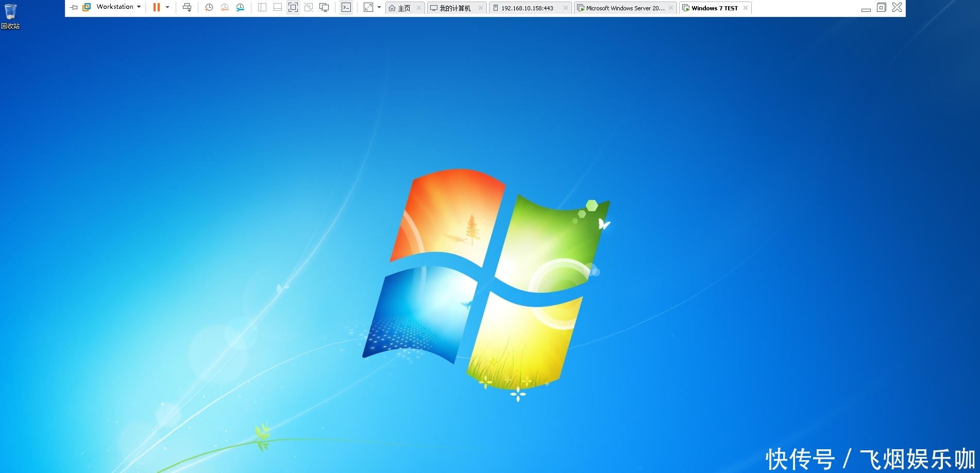Switch to the 192.168.10.158:443 tab
The width and height of the screenshot is (980, 473).
pyautogui.click(x=527, y=8)
